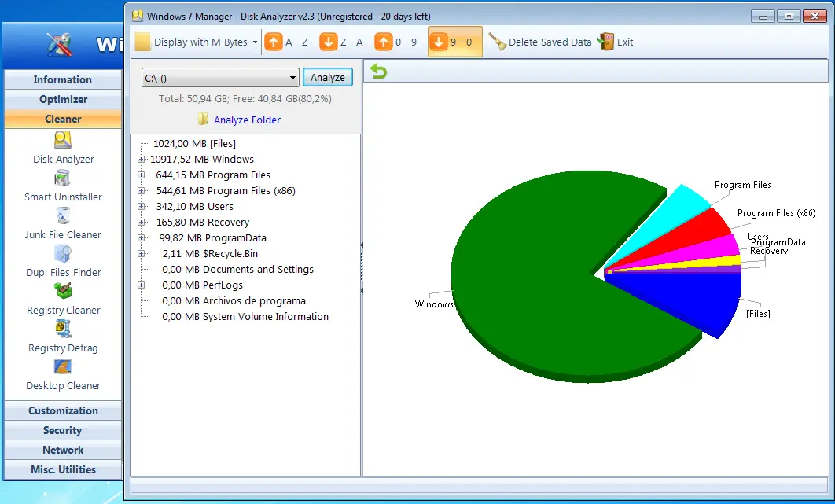Expand the Users folder node
Screen dimensions: 835x504
pyautogui.click(x=141, y=206)
